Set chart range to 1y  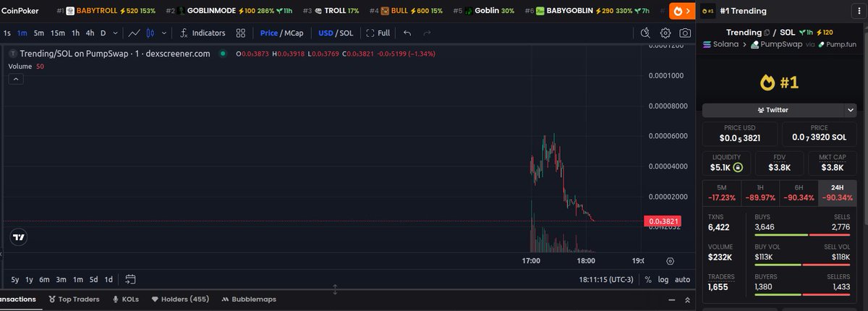(29, 279)
